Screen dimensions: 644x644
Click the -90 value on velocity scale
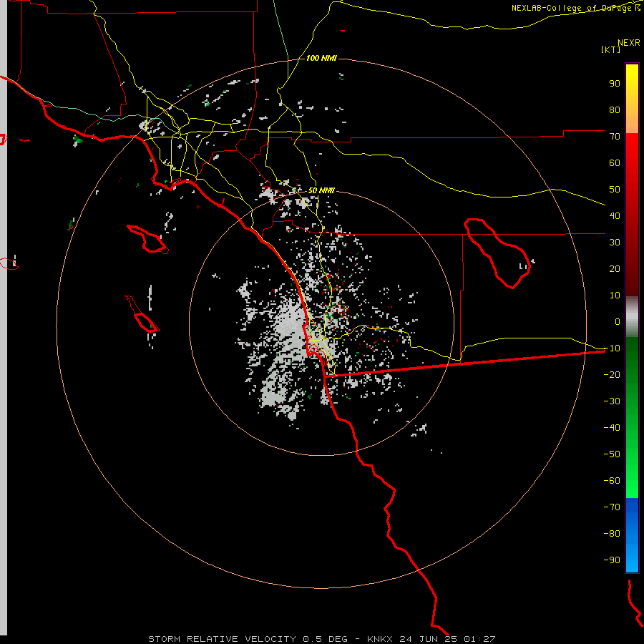point(612,560)
